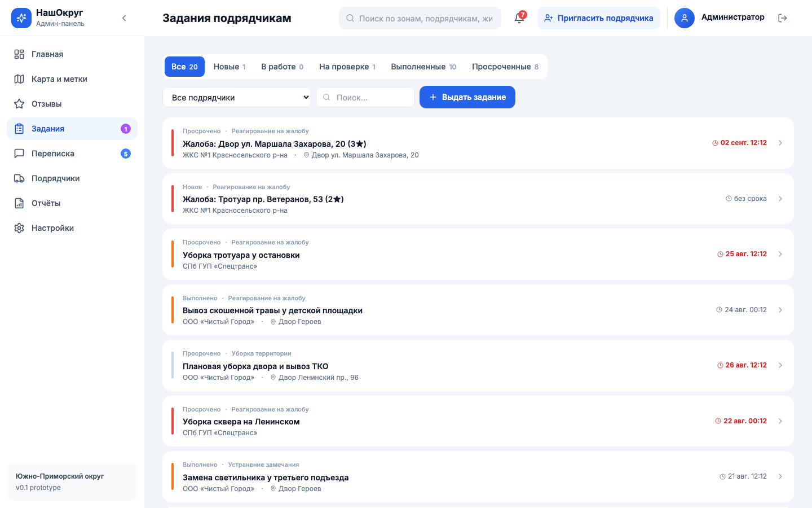Click clock icon at 24 авг. 00:12

[720, 310]
